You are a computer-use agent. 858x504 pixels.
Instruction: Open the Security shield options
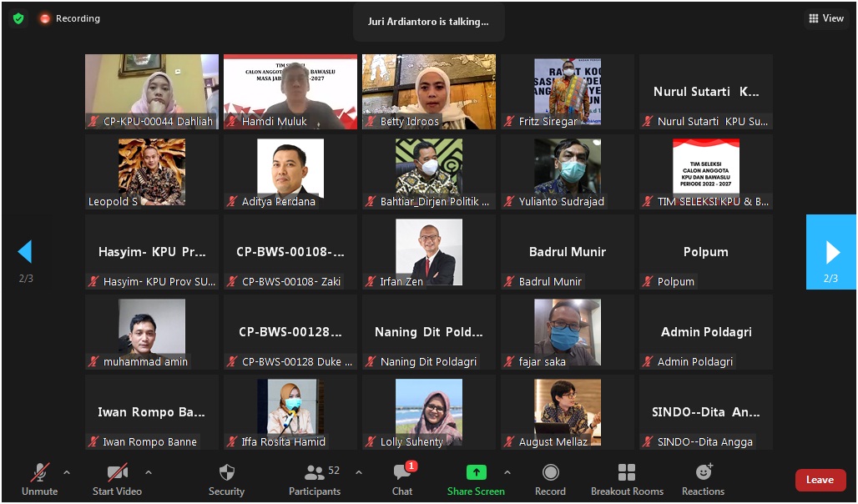pyautogui.click(x=226, y=480)
